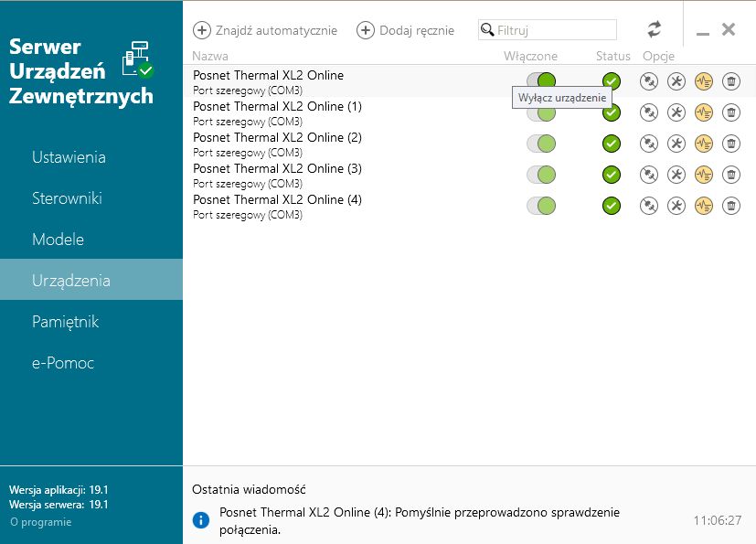This screenshot has height=544, width=756.
Task: Open diagnostics icon for Posnet Thermal XL2 Online (2)
Action: coord(704,144)
